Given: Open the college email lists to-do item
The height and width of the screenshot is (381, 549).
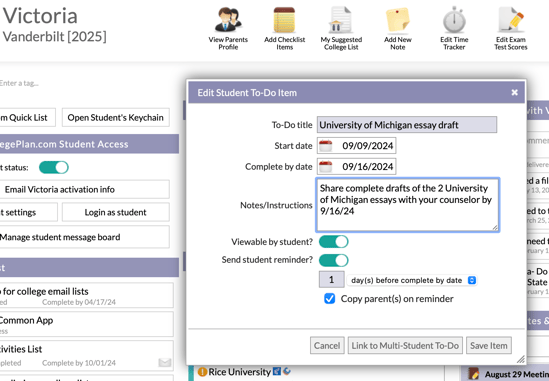Looking at the screenshot, I should [x=86, y=295].
